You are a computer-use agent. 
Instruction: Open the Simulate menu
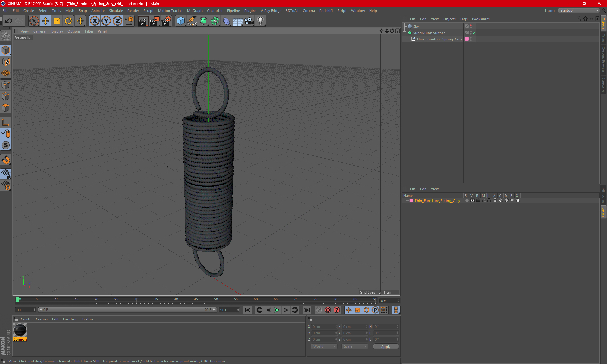tap(116, 11)
